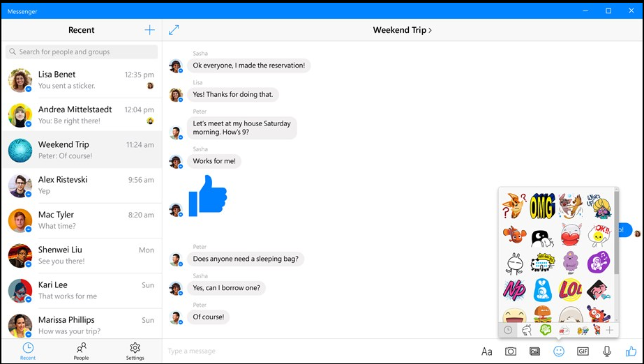Screen dimensions: 644x364
Task: Open the Lisa Benet conversation
Action: coord(82,80)
